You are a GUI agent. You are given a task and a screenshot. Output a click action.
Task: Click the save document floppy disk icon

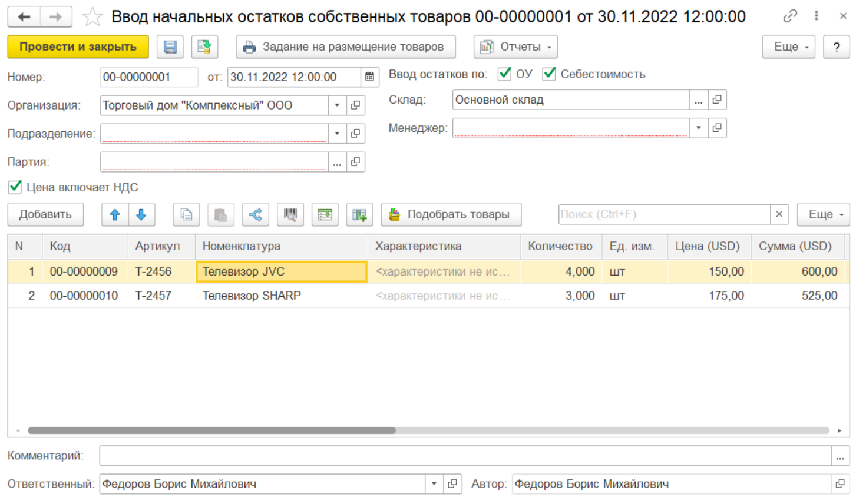click(170, 47)
